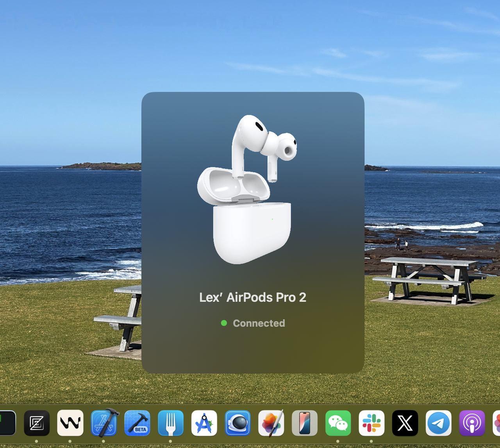The image size is (500, 448).
Task: Launch Xcode Beta from the dock
Action: 137,423
